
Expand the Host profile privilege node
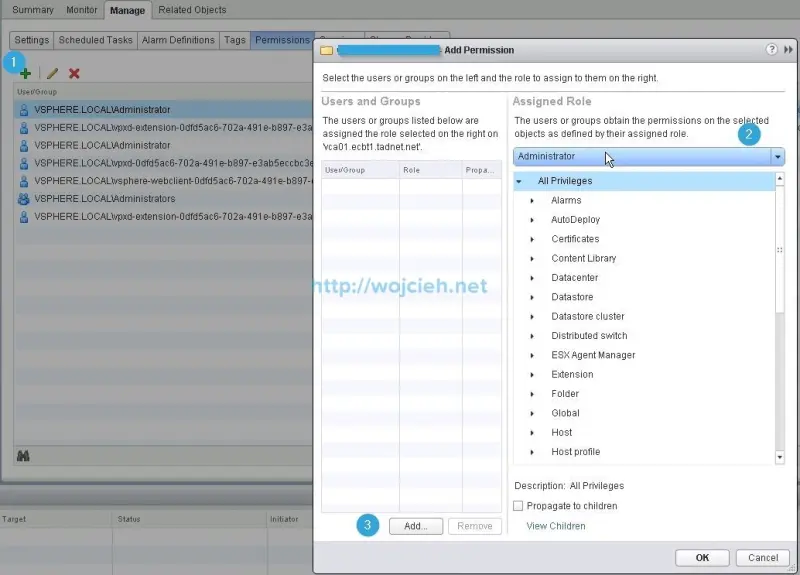(532, 453)
